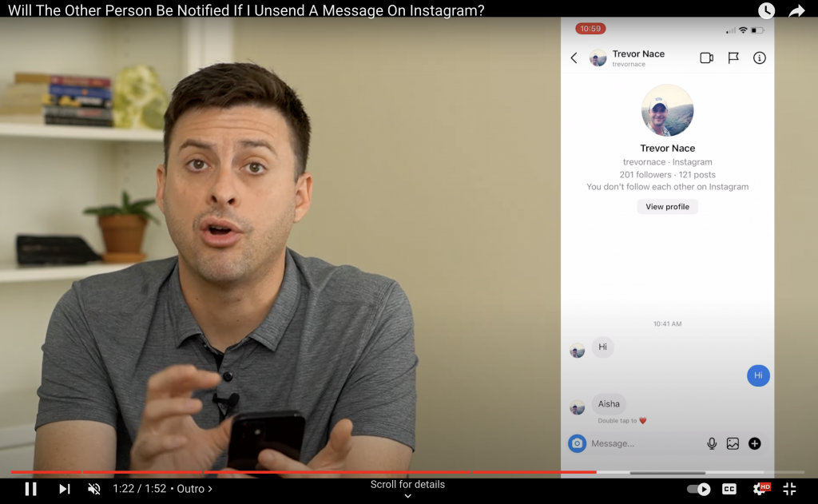Tap the flag icon in chat header

point(733,58)
